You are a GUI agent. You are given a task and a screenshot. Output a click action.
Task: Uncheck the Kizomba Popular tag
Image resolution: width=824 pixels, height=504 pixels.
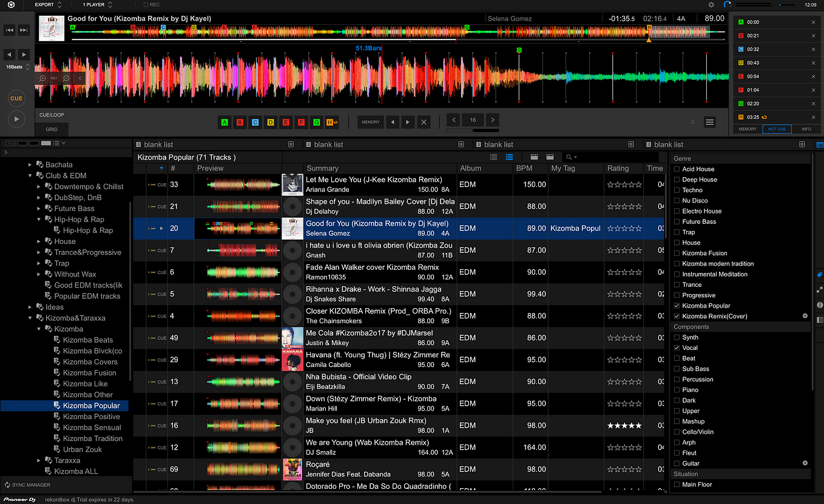pyautogui.click(x=677, y=306)
